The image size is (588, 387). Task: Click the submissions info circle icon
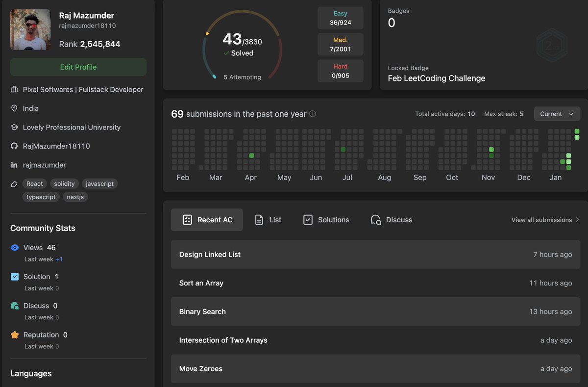(x=313, y=114)
